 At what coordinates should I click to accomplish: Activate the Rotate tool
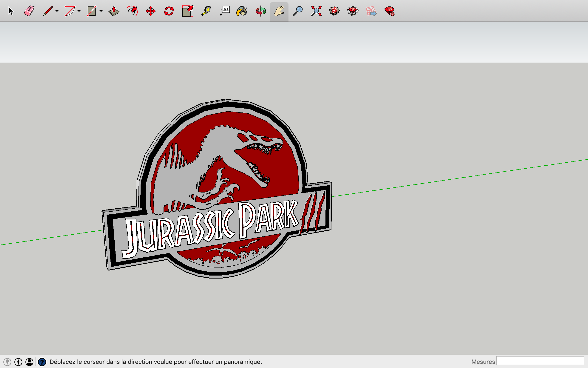(x=169, y=11)
